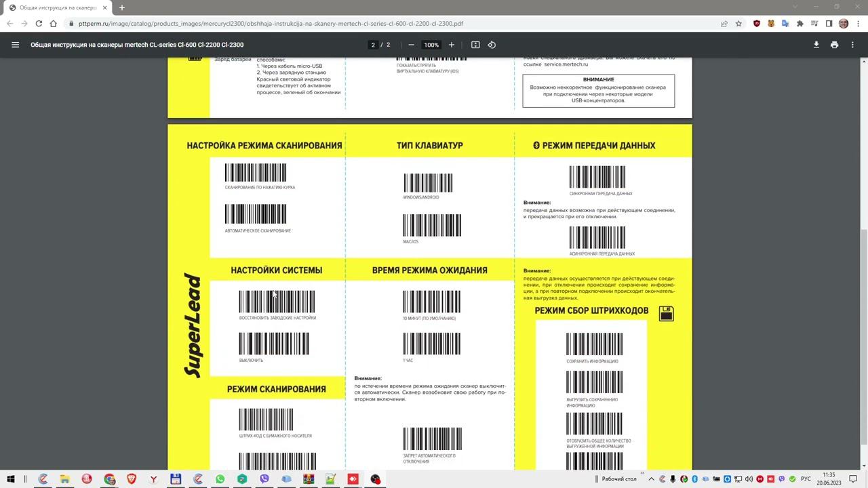Click the address bar URL
868x488 pixels.
pos(271,23)
